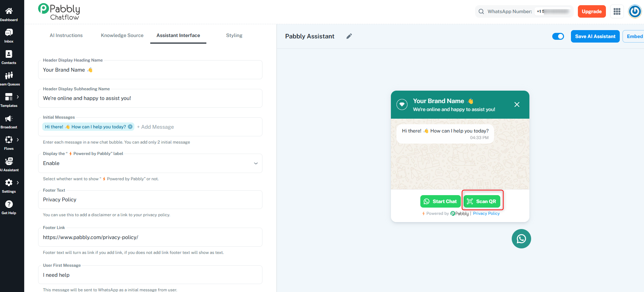Edit the Pabbly Assistant name pencil
This screenshot has width=644, height=292.
(349, 36)
